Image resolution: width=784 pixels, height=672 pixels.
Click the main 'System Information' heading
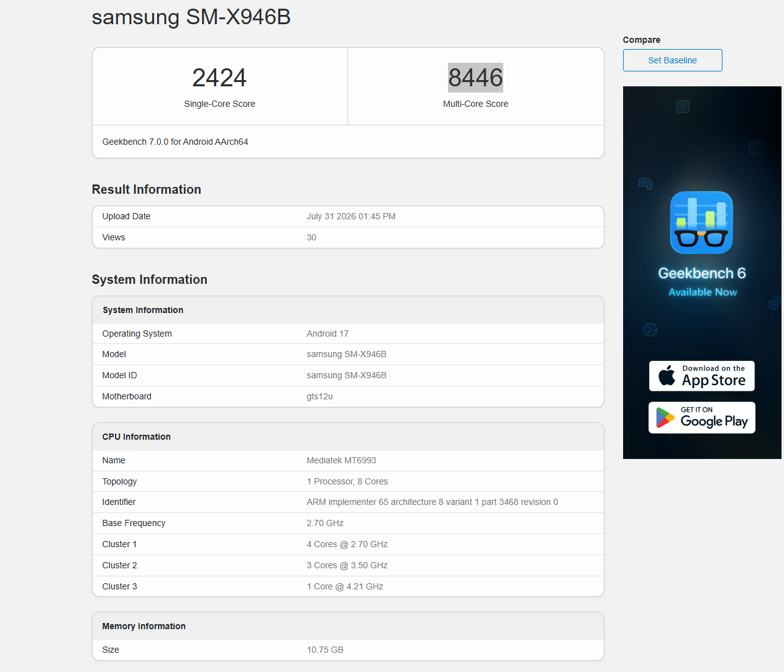[x=150, y=279]
